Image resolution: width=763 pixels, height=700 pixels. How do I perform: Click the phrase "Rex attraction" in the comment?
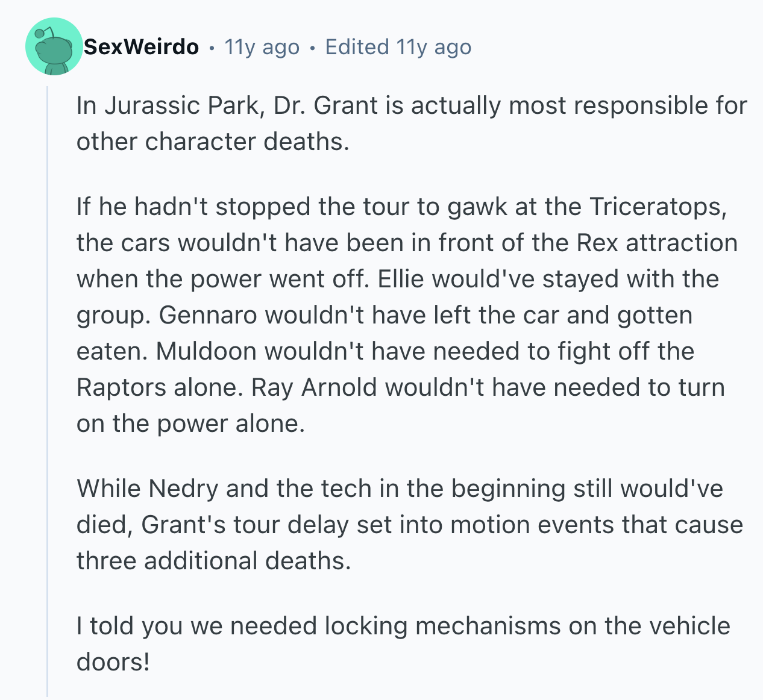[x=657, y=242]
